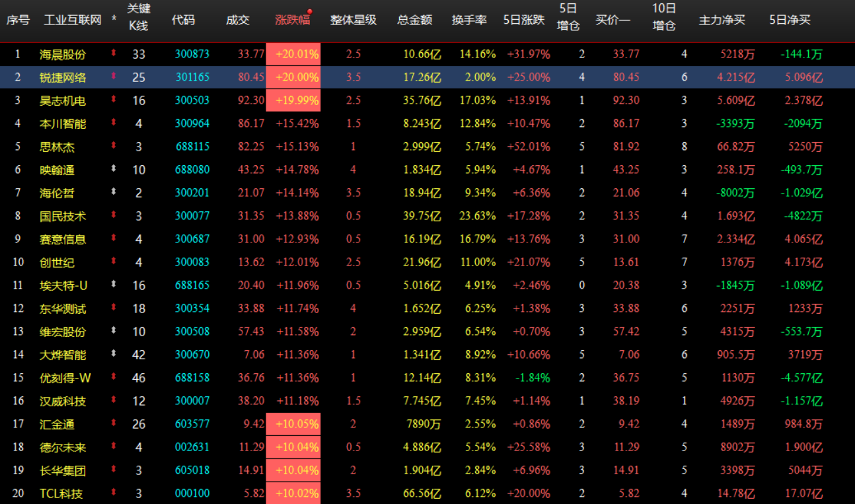Select the stock name 锐捷网络
855x504 pixels.
[x=63, y=77]
